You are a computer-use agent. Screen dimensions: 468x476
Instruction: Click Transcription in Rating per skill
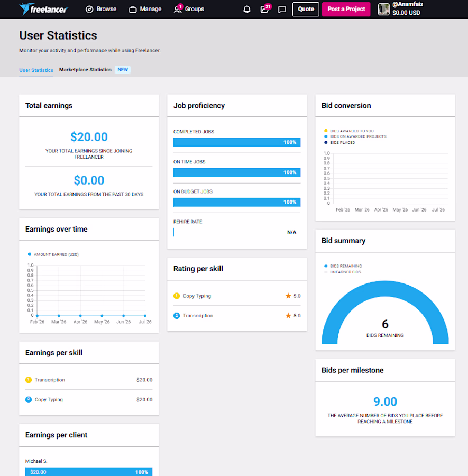pos(198,316)
